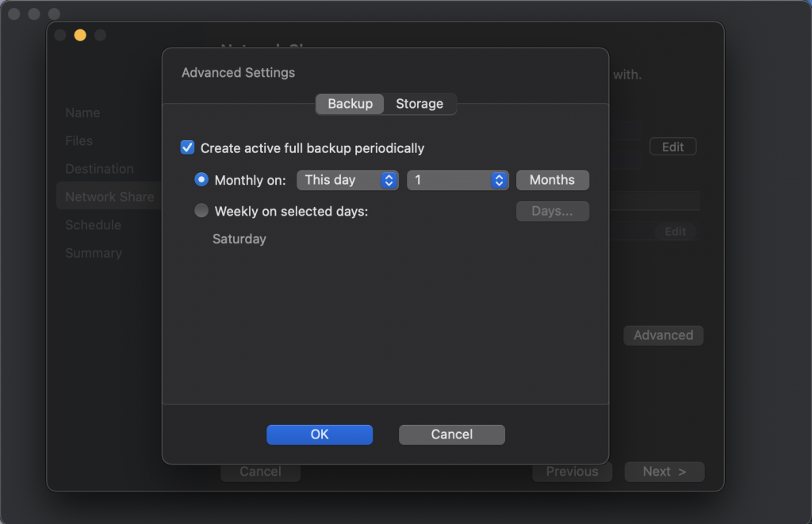Select Summary in the sidebar
The width and height of the screenshot is (812, 524).
point(93,253)
